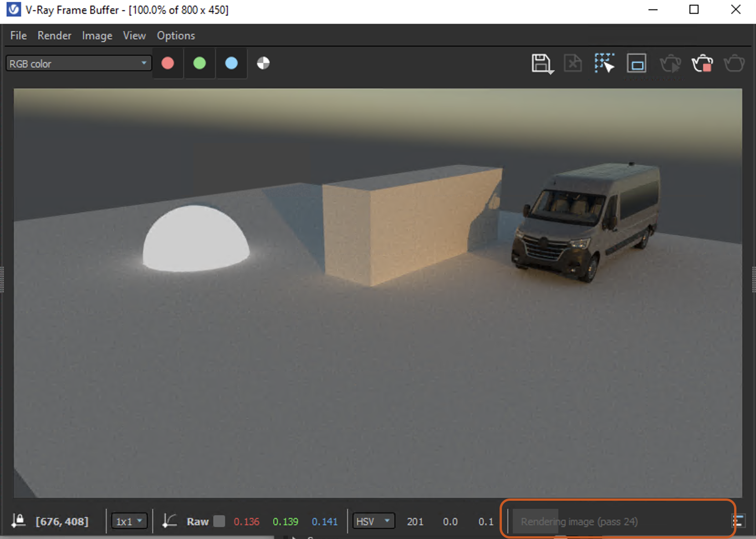
Task: Click the glowing dome in render
Action: pyautogui.click(x=196, y=239)
